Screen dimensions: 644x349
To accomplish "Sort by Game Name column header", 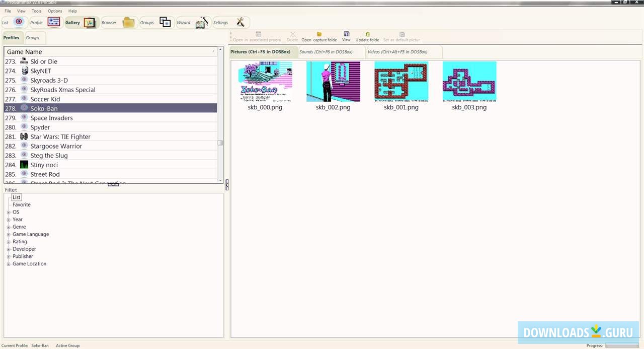I will (111, 51).
